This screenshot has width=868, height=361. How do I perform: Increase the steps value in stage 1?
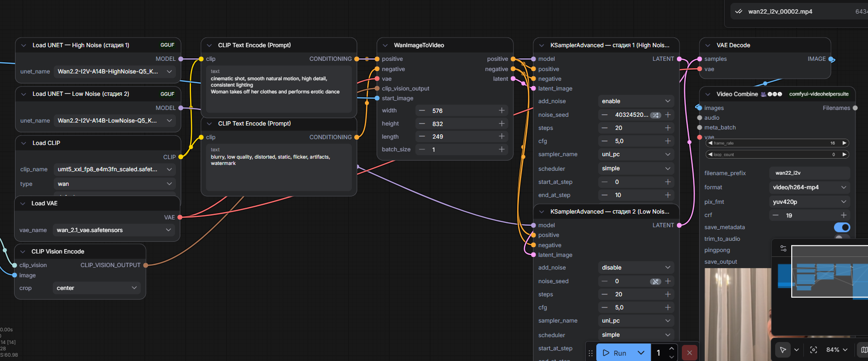pos(668,128)
